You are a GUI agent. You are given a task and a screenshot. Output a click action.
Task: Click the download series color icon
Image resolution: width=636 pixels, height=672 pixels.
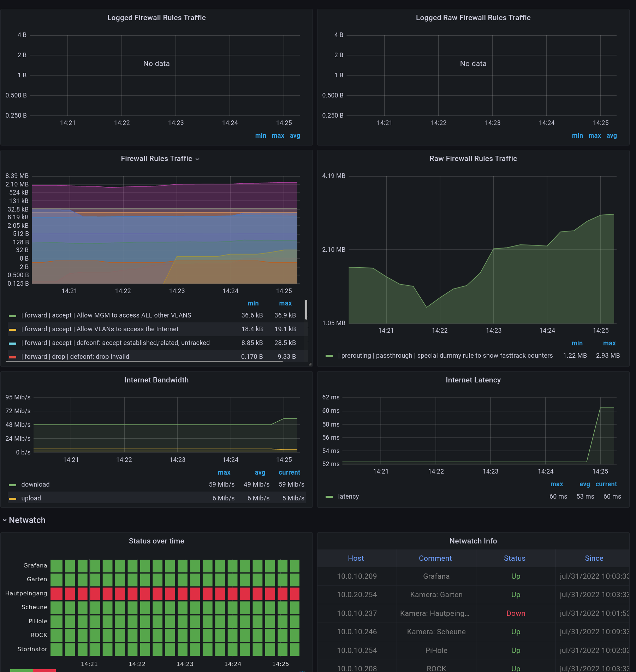12,485
